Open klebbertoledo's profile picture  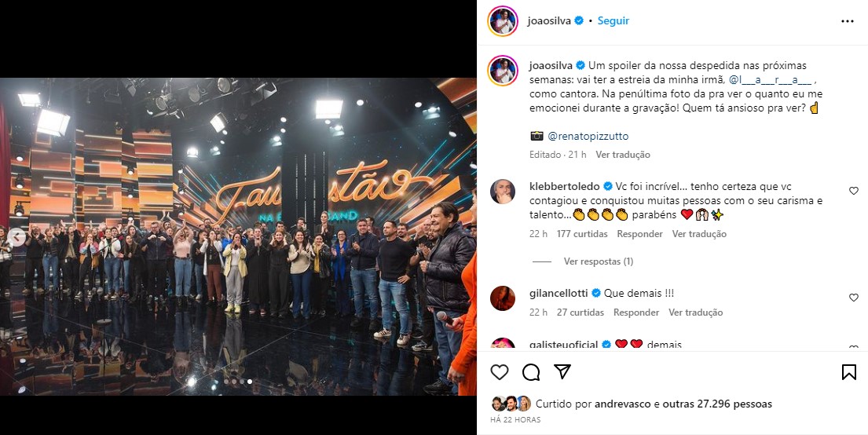(x=503, y=192)
